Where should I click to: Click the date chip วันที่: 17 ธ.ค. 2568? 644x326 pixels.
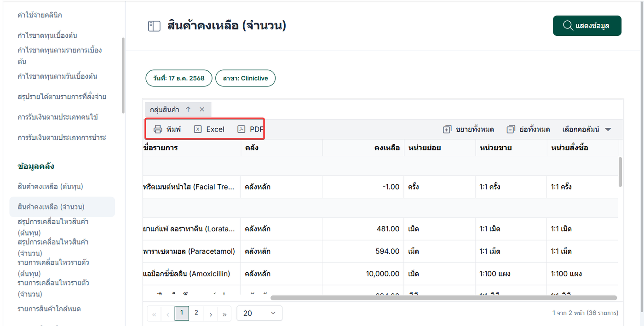coord(179,78)
